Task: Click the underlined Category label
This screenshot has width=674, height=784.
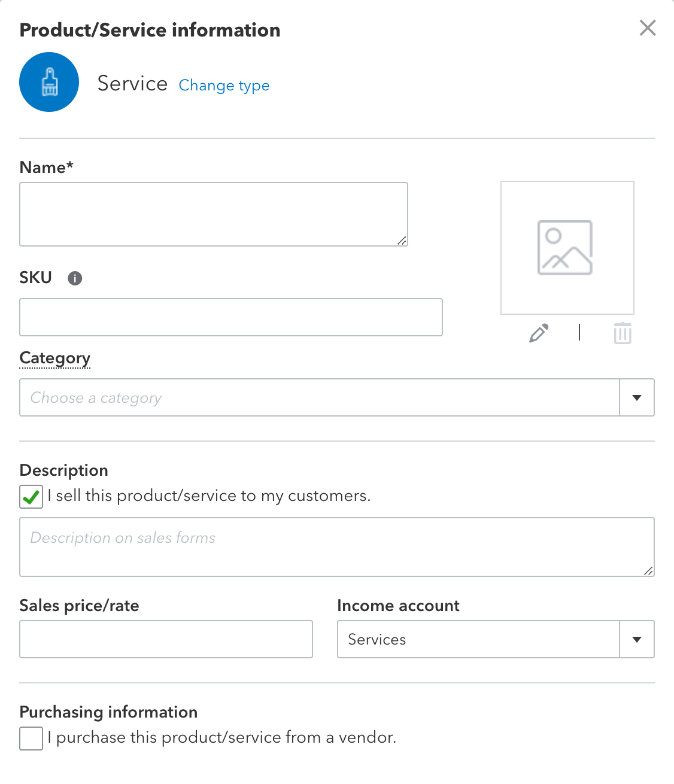Action: (55, 358)
